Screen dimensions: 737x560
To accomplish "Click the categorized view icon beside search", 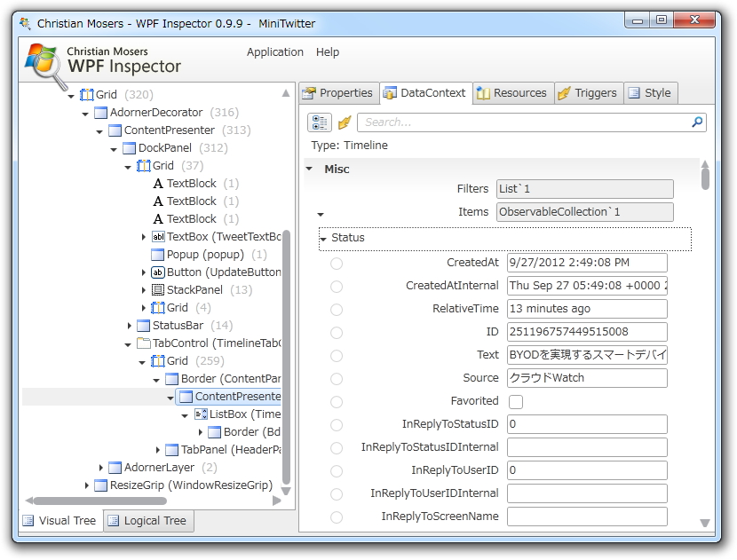I will (320, 122).
